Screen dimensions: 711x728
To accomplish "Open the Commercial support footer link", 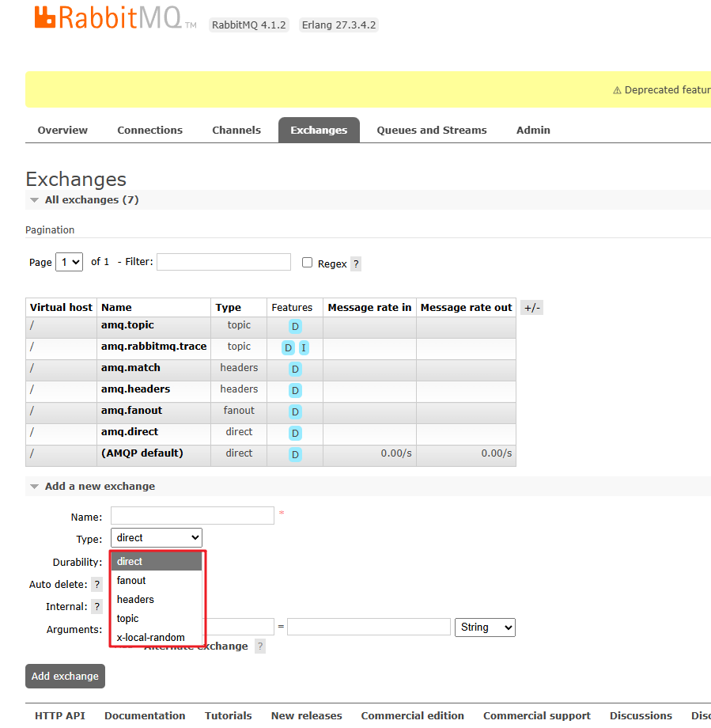I will [x=537, y=715].
